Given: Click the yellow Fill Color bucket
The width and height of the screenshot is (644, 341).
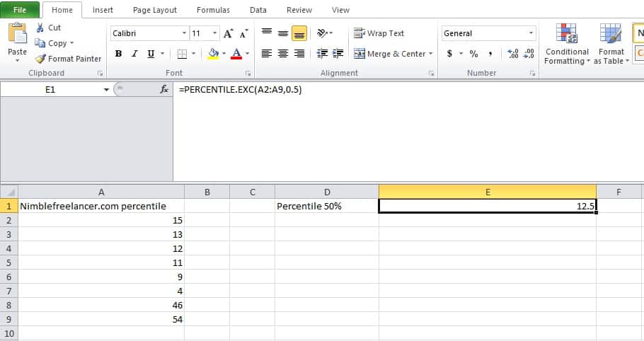Looking at the screenshot, I should (213, 54).
